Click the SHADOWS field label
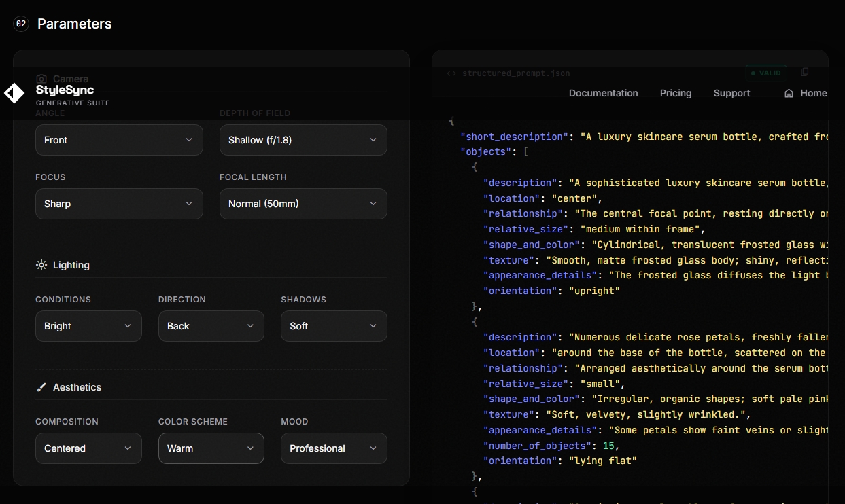 pyautogui.click(x=304, y=300)
